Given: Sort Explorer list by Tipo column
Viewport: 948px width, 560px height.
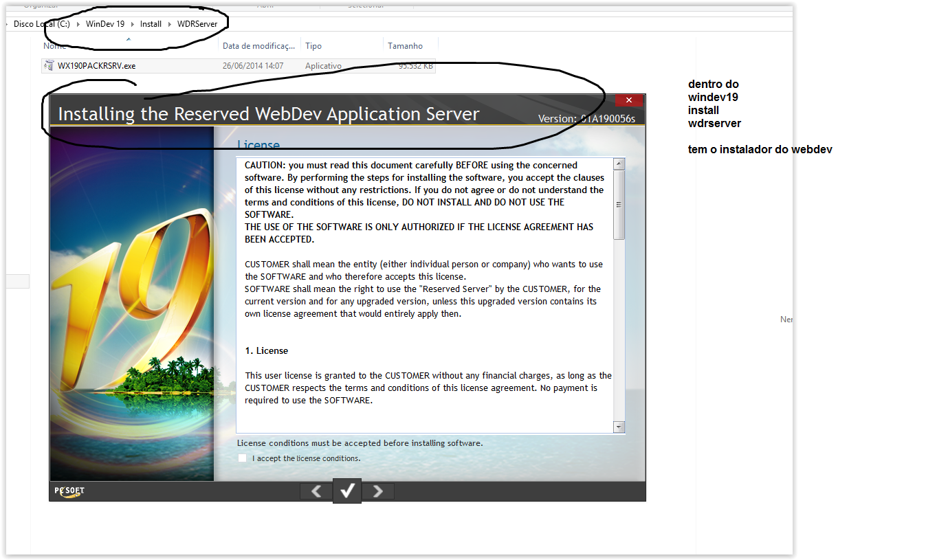Looking at the screenshot, I should pos(313,46).
